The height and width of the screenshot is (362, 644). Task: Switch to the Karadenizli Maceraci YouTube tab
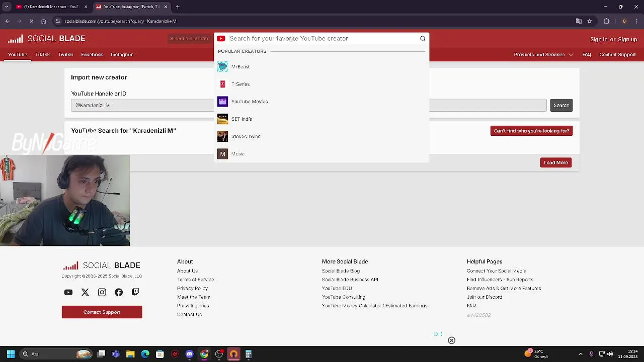click(x=51, y=7)
